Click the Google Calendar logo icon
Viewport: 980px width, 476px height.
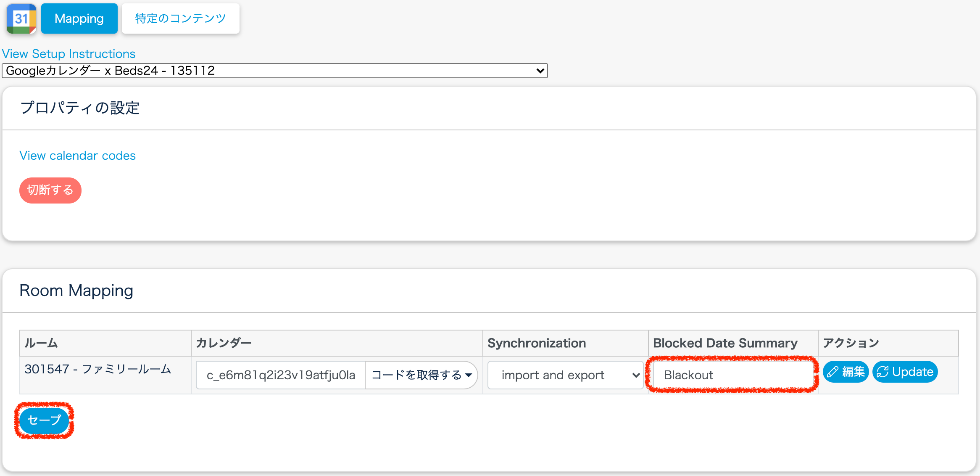tap(21, 19)
